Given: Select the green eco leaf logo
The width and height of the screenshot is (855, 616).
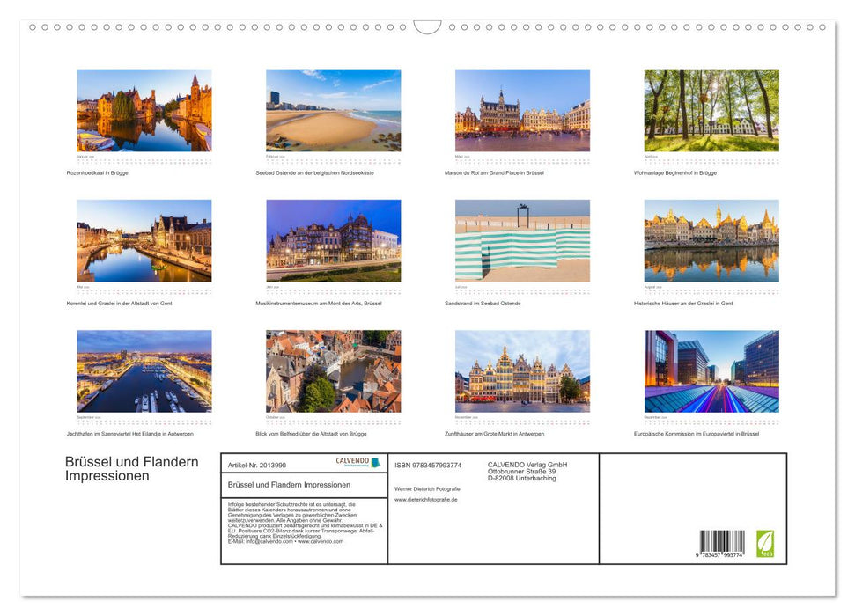Looking at the screenshot, I should point(764,543).
